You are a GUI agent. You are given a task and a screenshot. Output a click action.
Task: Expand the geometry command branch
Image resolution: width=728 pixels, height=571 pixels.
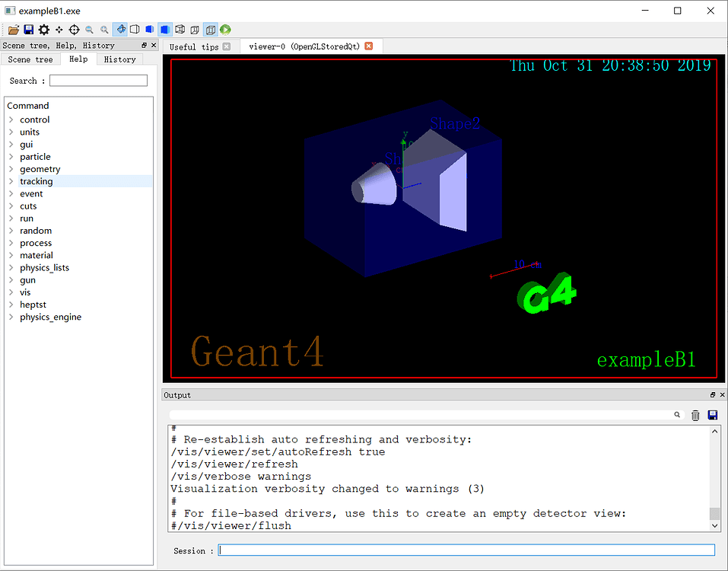click(x=12, y=168)
